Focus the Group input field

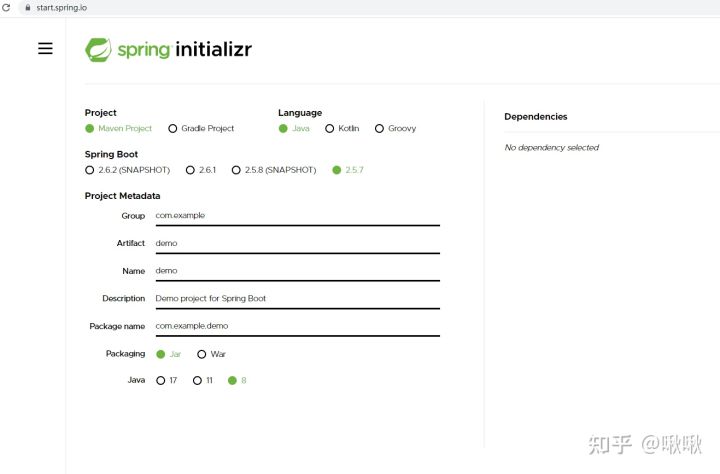coord(298,216)
